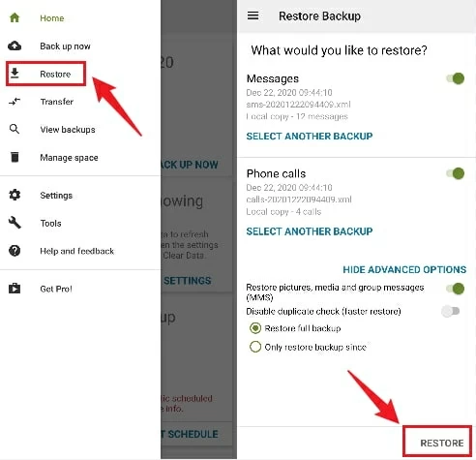Click the Back up now cloud icon
The width and height of the screenshot is (476, 460).
(x=15, y=46)
